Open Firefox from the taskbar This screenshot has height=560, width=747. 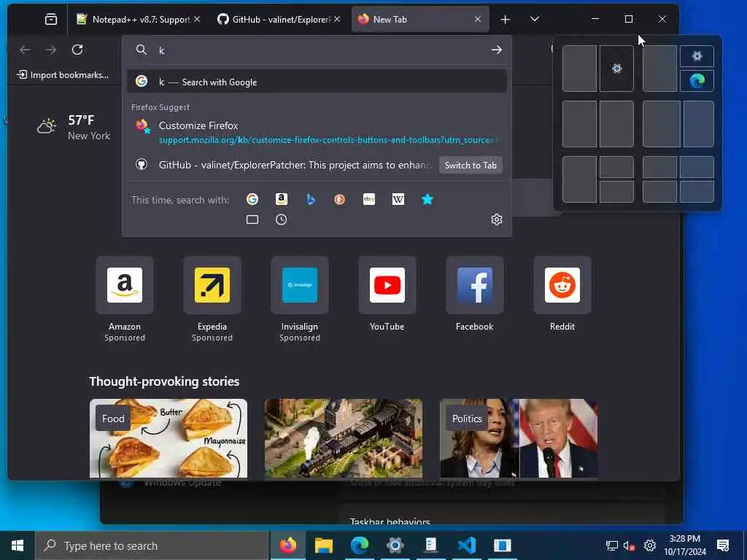point(288,545)
